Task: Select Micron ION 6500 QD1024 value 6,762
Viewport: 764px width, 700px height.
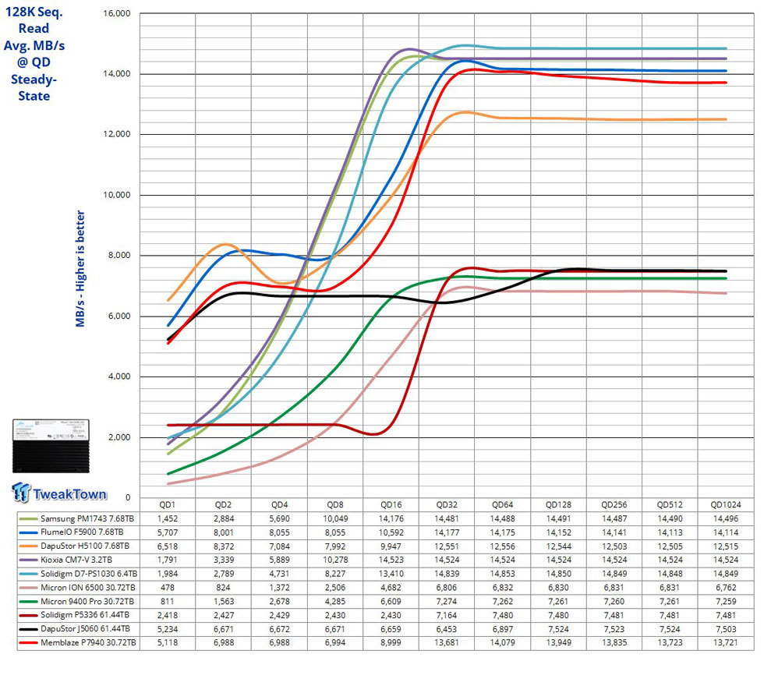Action: tap(726, 588)
